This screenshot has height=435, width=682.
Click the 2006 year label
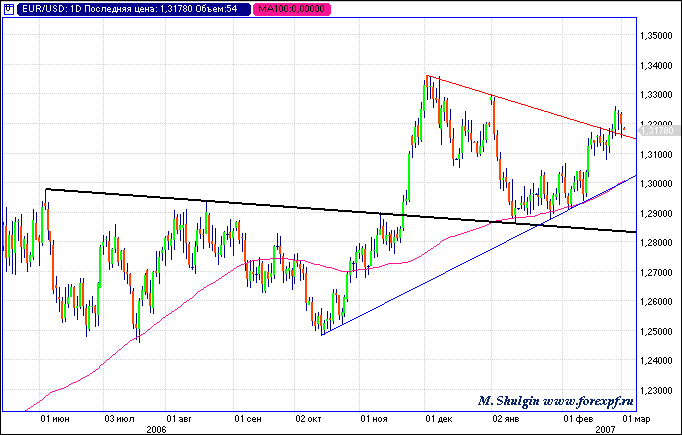[155, 428]
